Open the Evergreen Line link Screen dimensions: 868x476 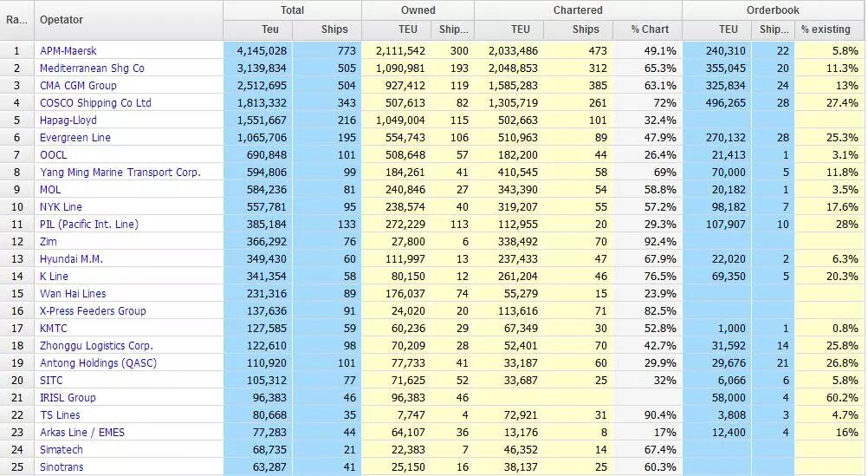74,138
